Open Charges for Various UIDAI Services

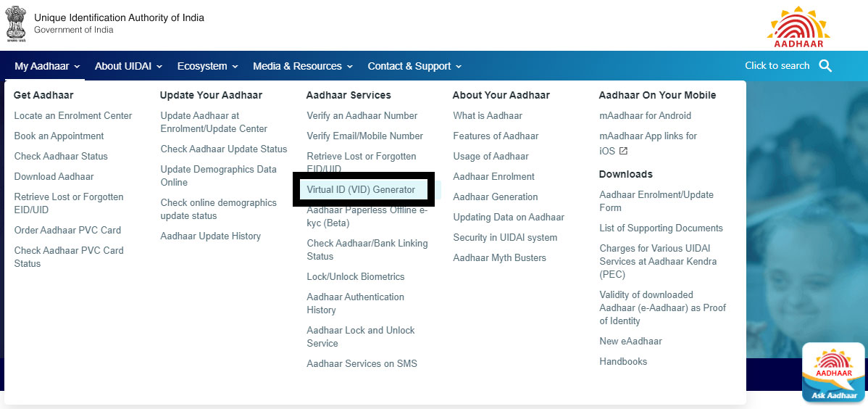(x=658, y=261)
